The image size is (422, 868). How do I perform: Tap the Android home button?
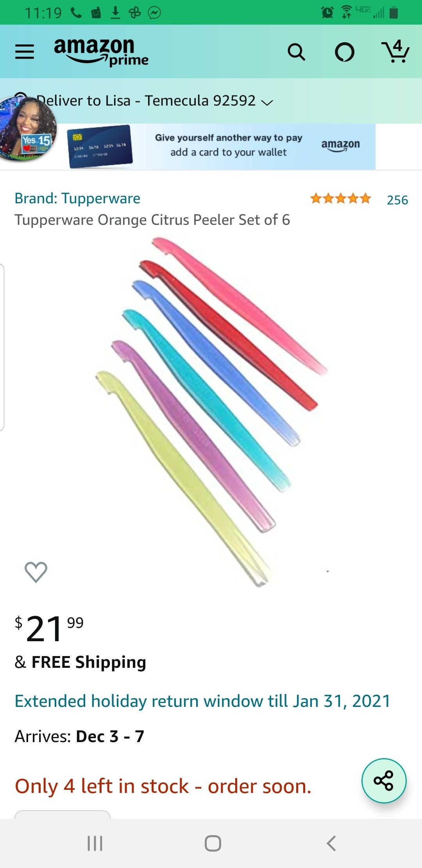pyautogui.click(x=213, y=843)
